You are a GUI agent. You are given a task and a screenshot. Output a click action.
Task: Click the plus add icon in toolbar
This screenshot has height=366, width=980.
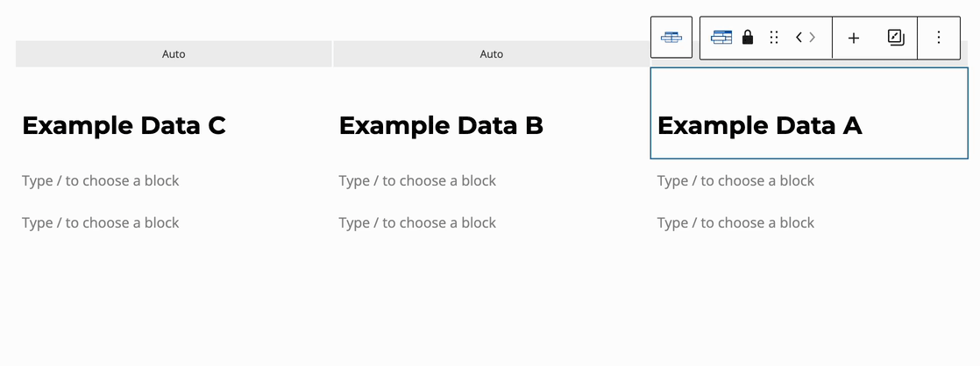coord(854,38)
